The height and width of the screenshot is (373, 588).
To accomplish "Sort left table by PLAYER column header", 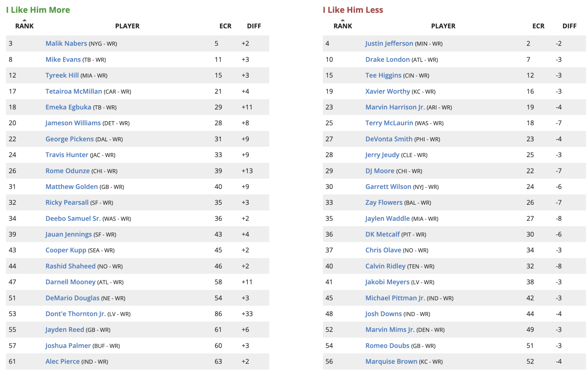I will pyautogui.click(x=127, y=26).
